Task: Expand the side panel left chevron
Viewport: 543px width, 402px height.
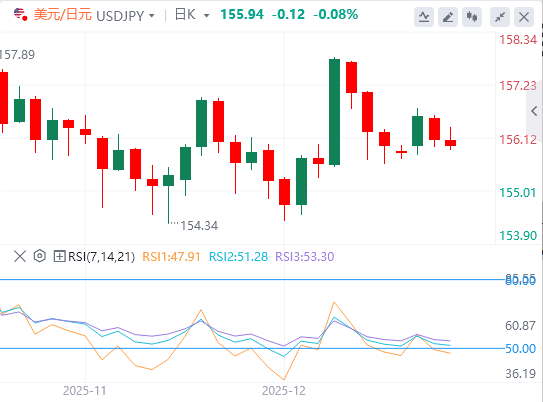Action: [534, 111]
